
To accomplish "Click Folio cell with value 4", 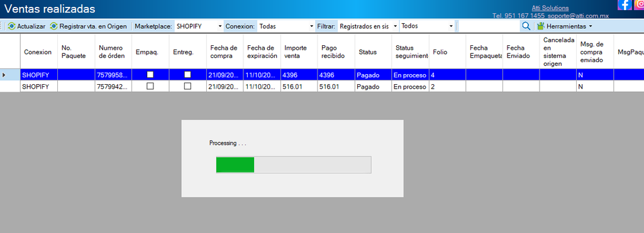I will [x=448, y=75].
